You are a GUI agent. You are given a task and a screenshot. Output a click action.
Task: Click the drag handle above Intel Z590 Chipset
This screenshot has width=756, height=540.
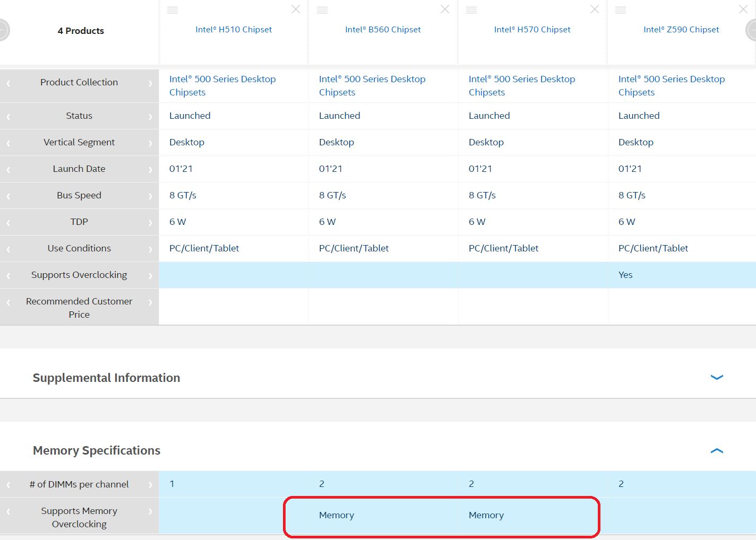pyautogui.click(x=621, y=10)
